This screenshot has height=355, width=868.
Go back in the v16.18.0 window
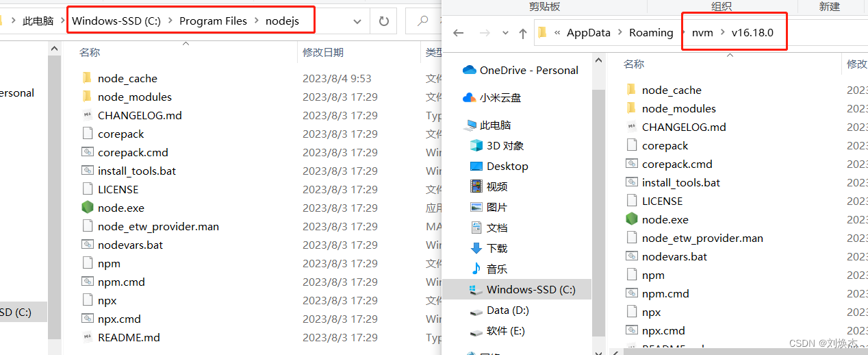coord(459,33)
